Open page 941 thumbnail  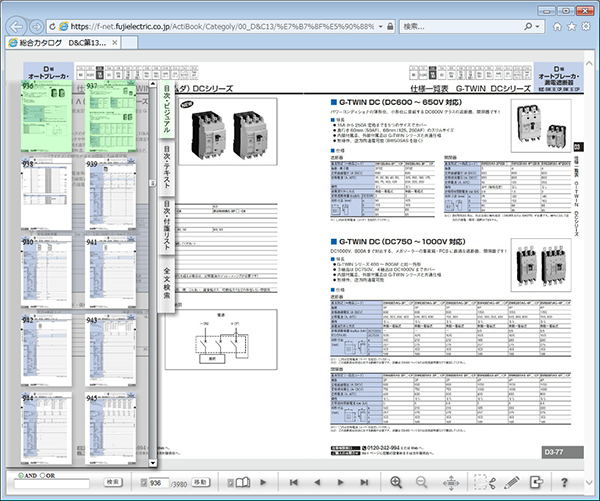coord(111,272)
